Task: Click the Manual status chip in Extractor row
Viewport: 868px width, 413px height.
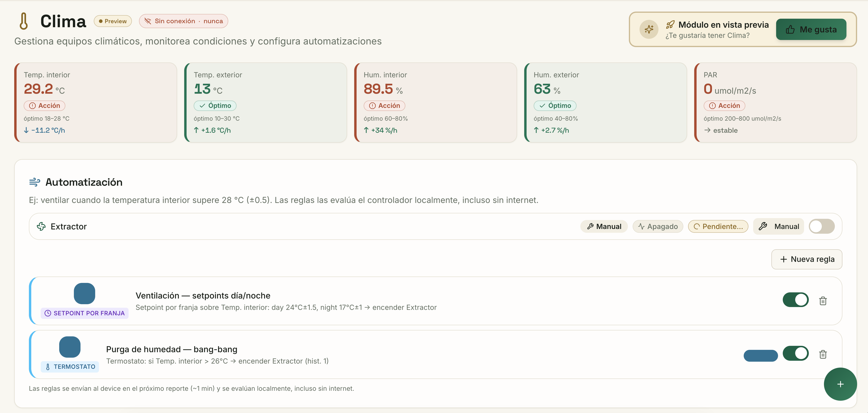Action: point(604,226)
